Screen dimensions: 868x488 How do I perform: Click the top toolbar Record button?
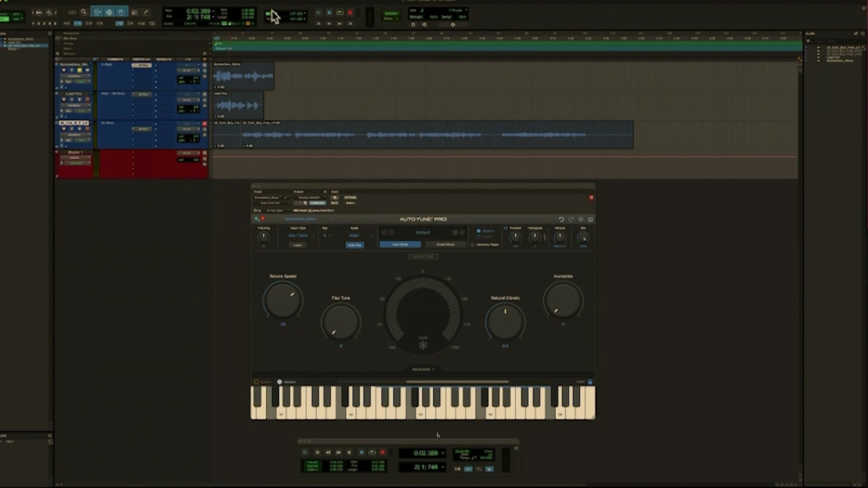click(350, 12)
